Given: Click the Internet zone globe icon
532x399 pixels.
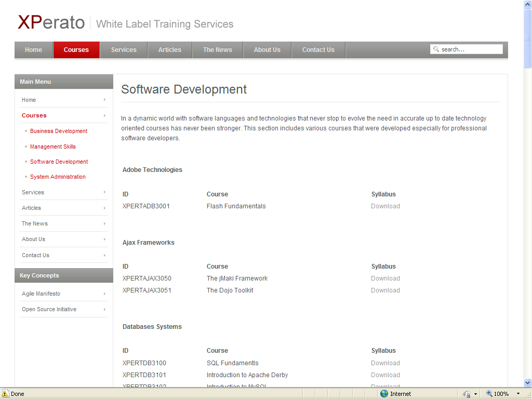Looking at the screenshot, I should 384,394.
